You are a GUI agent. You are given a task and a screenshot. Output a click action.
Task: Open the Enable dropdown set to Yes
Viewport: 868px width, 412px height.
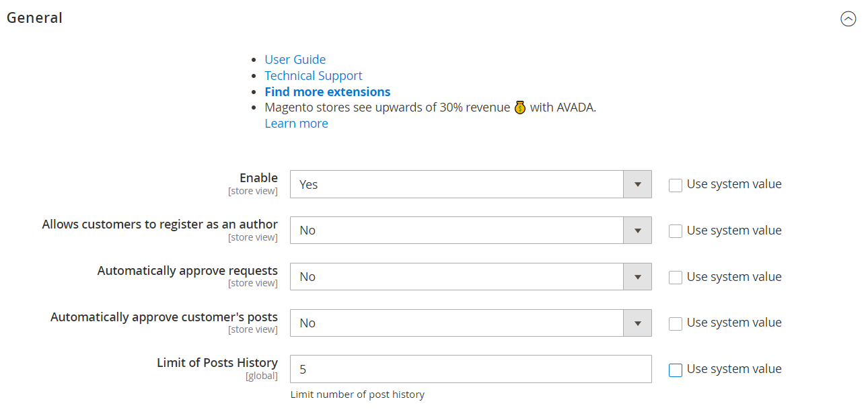[470, 184]
